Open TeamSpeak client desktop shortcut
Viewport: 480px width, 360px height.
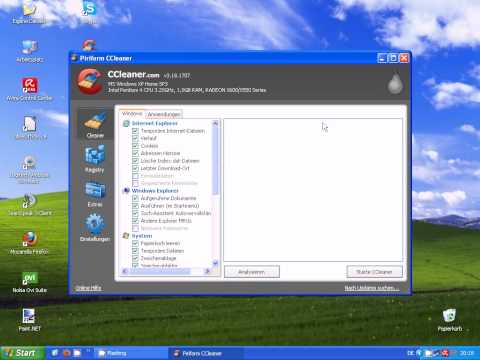[30, 204]
